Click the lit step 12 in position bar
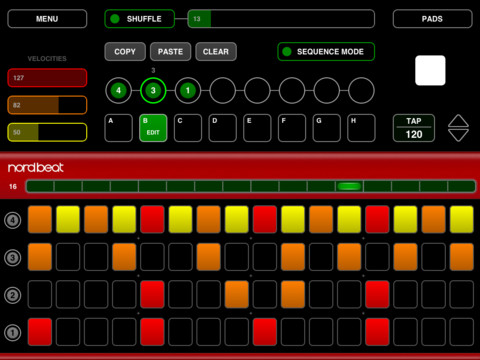This screenshot has height=360, width=480. [349, 186]
